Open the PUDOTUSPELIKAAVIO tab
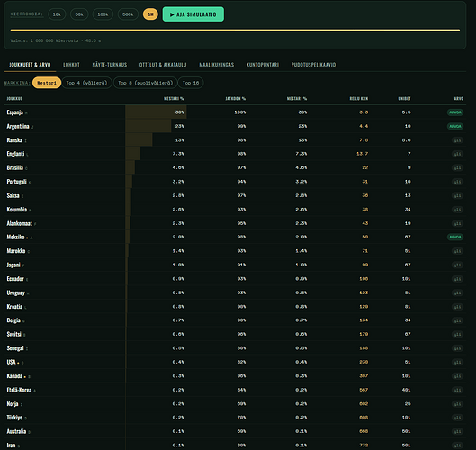Image resolution: width=476 pixels, height=450 pixels. tap(313, 65)
